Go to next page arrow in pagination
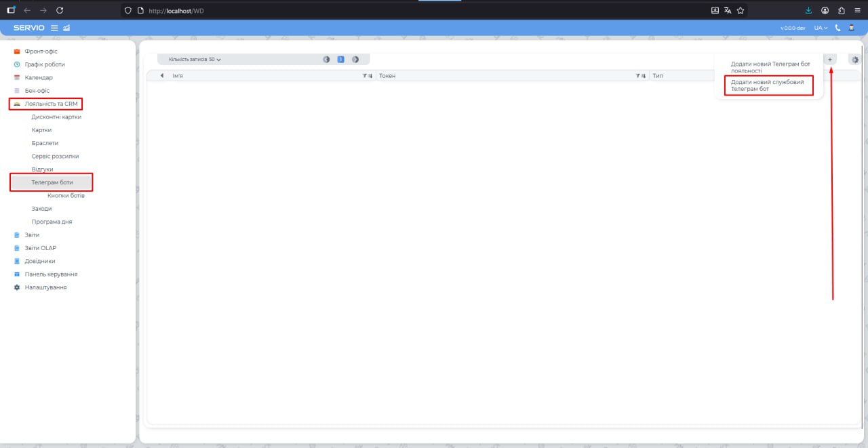This screenshot has height=448, width=868. point(355,60)
